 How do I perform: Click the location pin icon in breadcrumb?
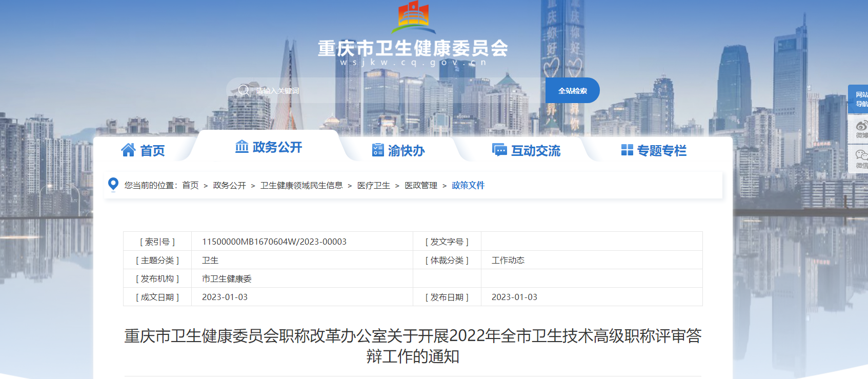pyautogui.click(x=113, y=184)
